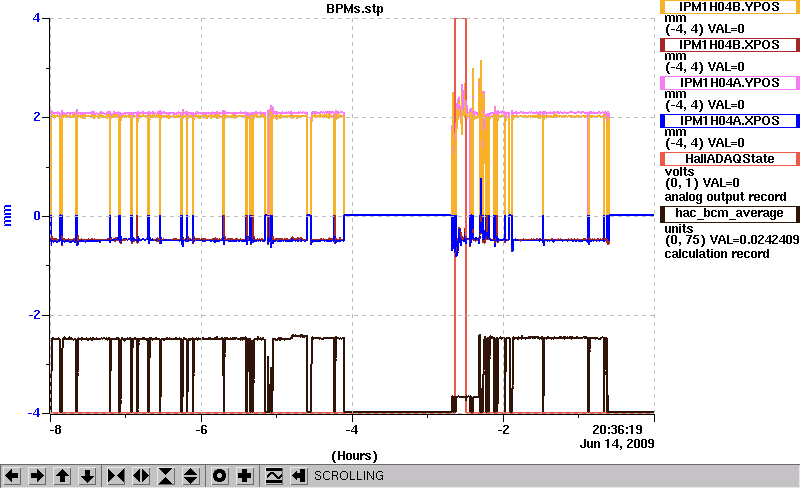The width and height of the screenshot is (800, 488).
Task: Select the hac_bcm_average legend entry
Action: 730,213
